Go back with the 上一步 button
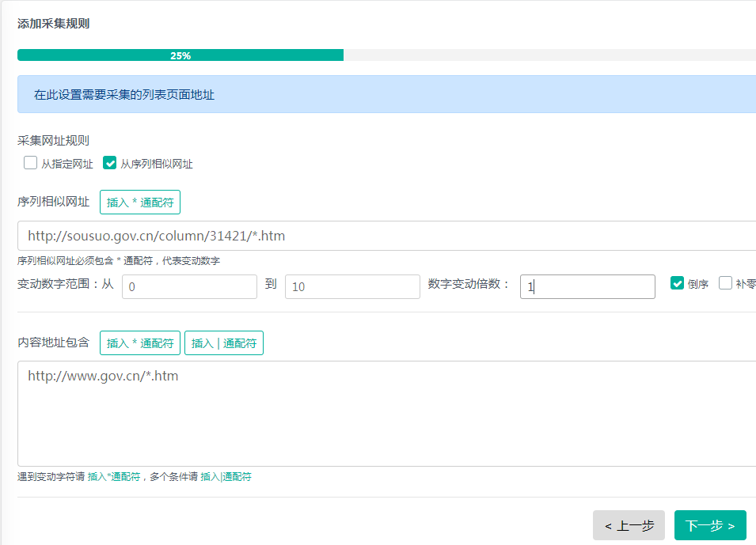Image resolution: width=756 pixels, height=545 pixels. 629,525
